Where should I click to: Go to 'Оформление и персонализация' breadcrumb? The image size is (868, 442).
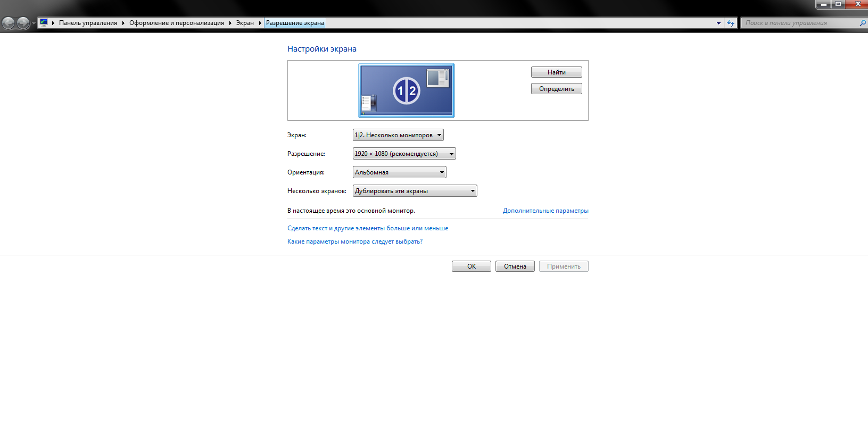point(176,23)
